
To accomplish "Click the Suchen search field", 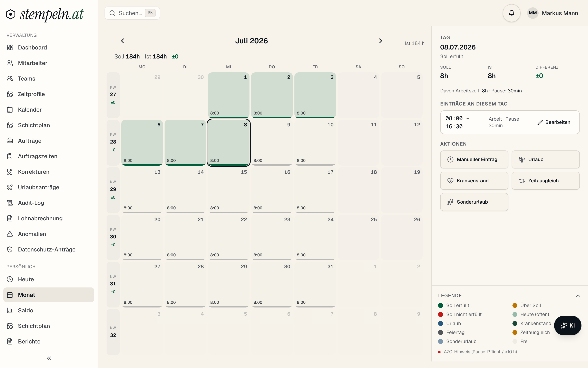I will (x=132, y=13).
